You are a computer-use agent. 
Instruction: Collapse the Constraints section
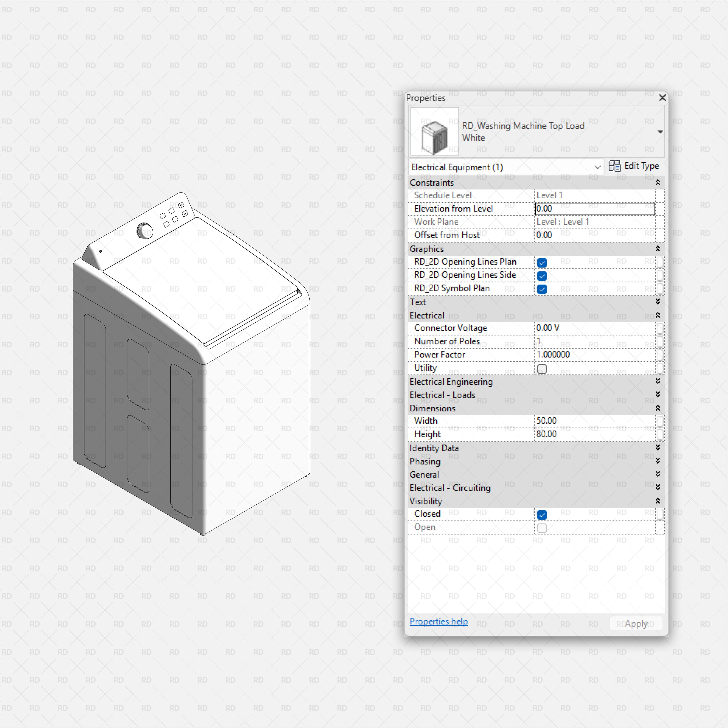click(x=657, y=182)
